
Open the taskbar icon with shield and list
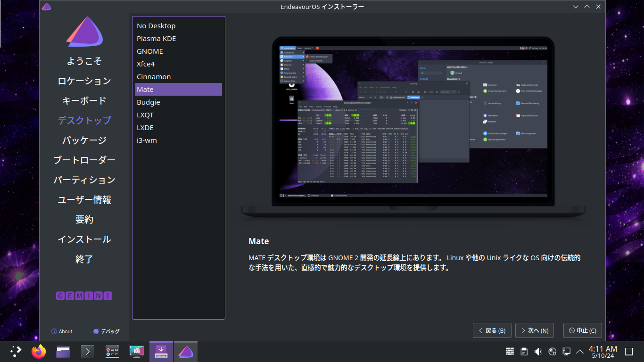click(x=112, y=352)
